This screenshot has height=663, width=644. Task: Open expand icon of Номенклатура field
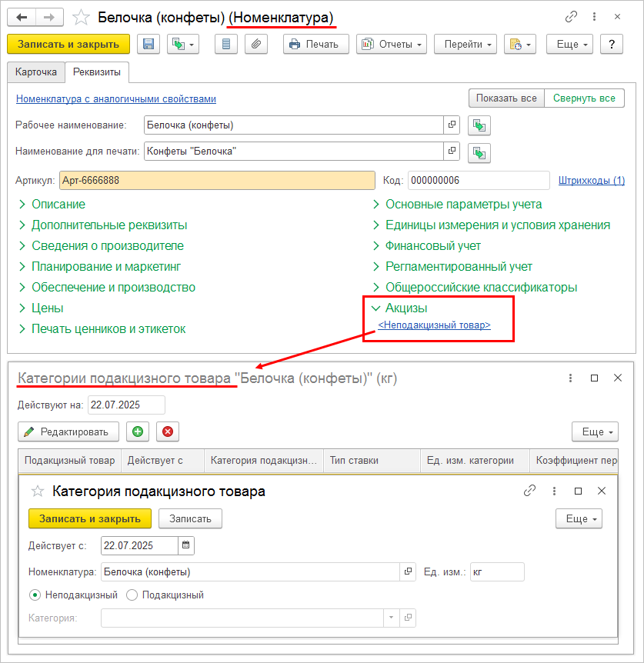pos(408,571)
